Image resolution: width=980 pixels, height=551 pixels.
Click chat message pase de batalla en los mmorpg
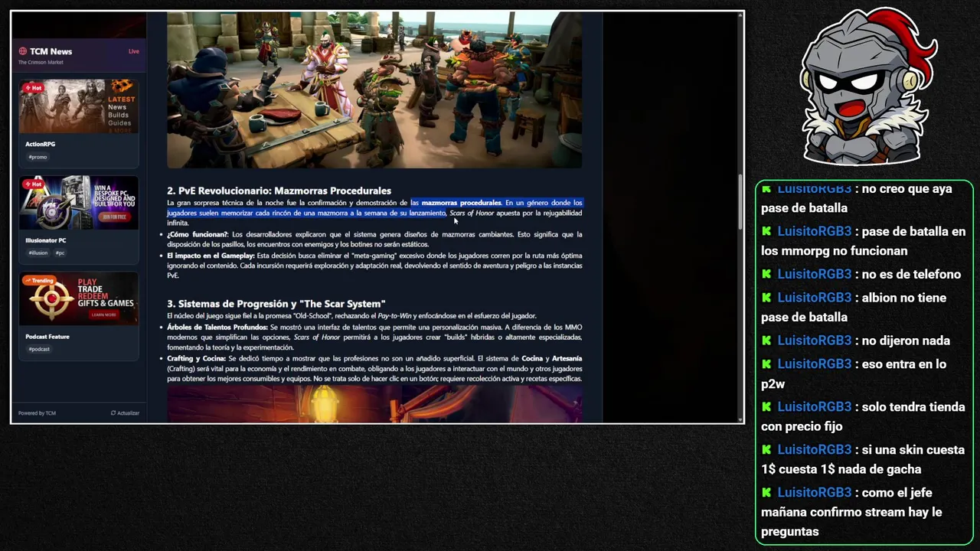click(864, 241)
